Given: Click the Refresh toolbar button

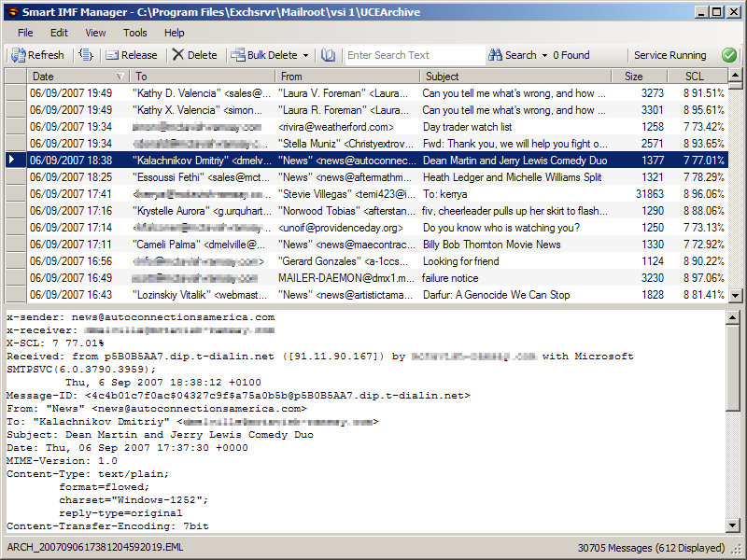Looking at the screenshot, I should (x=37, y=55).
